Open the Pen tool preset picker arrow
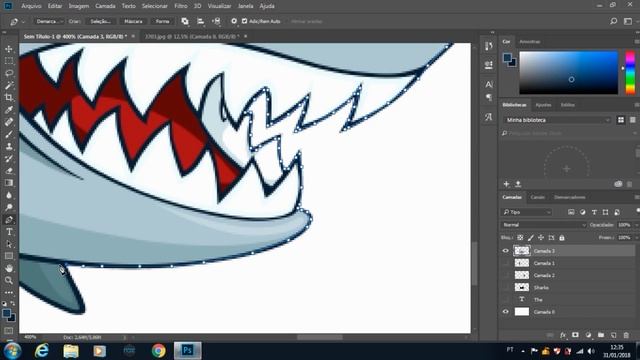 (23, 21)
